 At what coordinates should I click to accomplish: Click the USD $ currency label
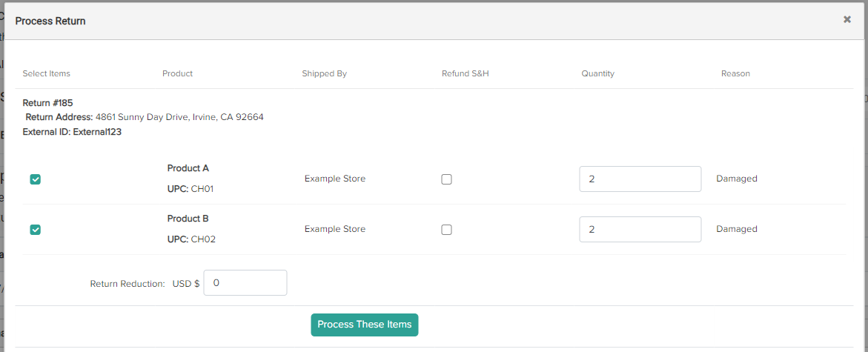186,283
